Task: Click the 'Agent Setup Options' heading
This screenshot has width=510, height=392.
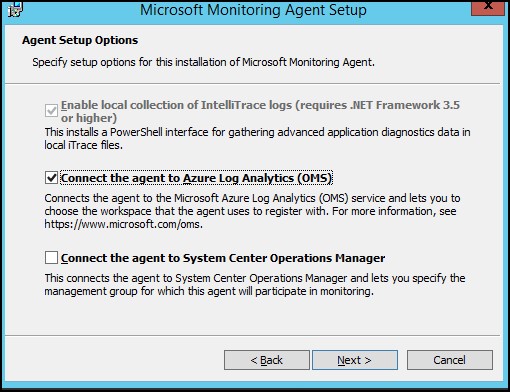Action: click(80, 40)
